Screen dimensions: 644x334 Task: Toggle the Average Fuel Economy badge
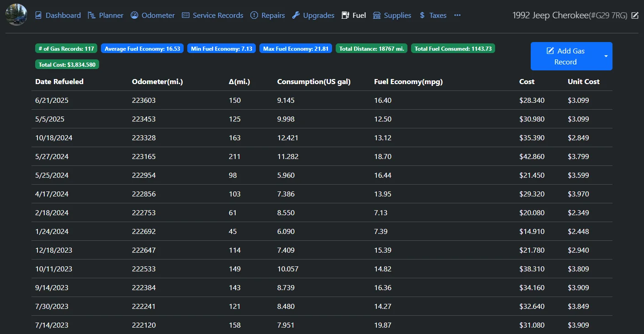point(142,48)
